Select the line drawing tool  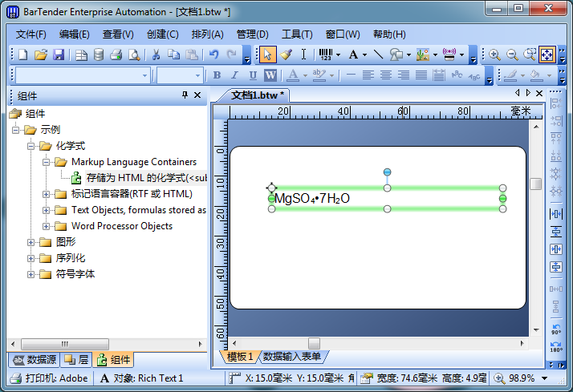378,55
